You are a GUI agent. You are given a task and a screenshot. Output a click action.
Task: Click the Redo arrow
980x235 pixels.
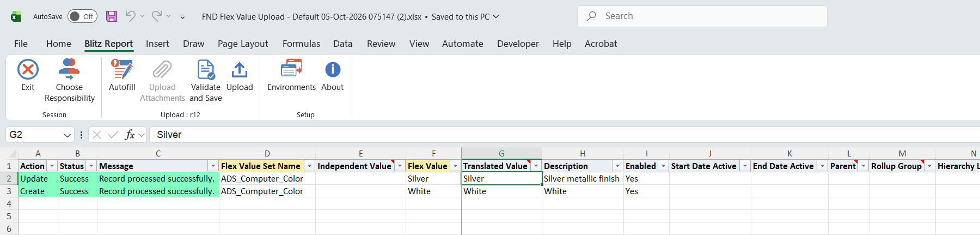click(x=156, y=16)
